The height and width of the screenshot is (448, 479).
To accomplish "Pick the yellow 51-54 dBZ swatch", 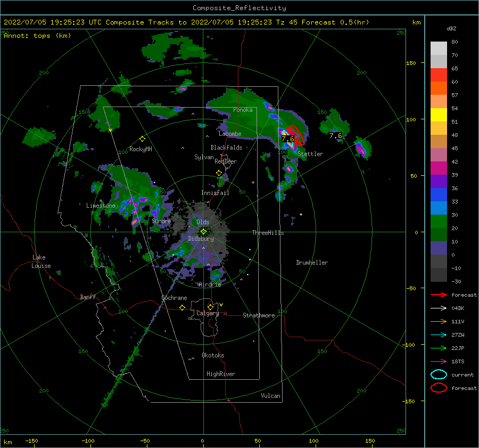I will 439,115.
